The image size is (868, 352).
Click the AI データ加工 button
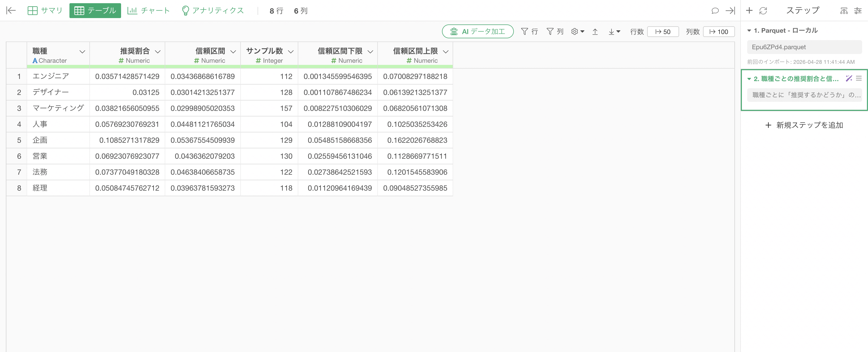click(477, 31)
